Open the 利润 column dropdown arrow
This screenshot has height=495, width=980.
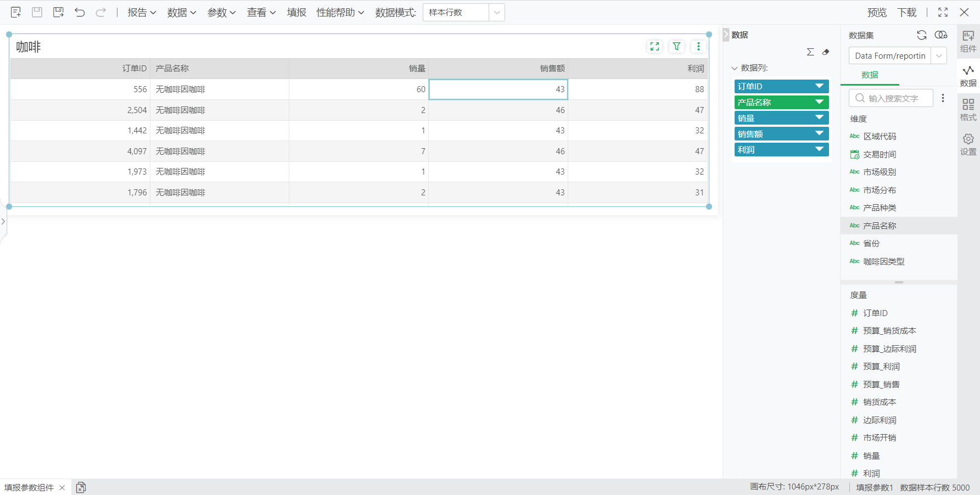click(819, 149)
